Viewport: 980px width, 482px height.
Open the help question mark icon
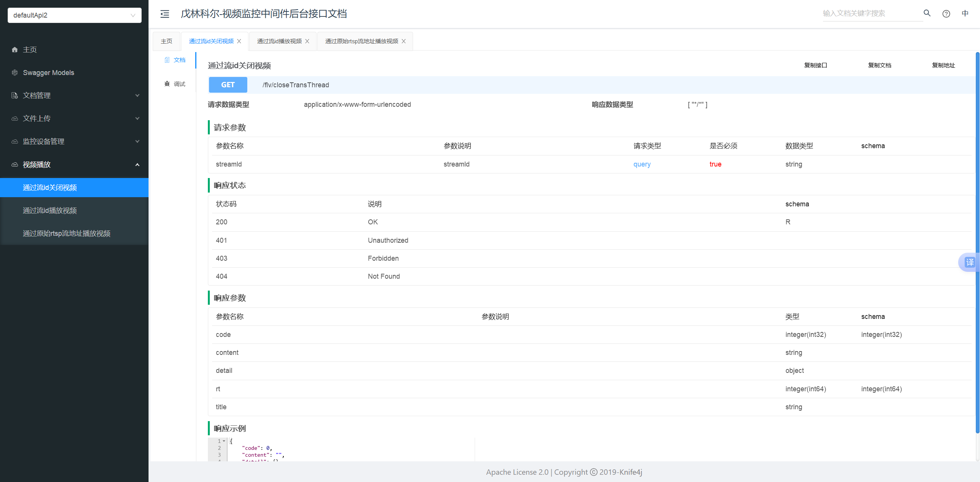pos(946,14)
